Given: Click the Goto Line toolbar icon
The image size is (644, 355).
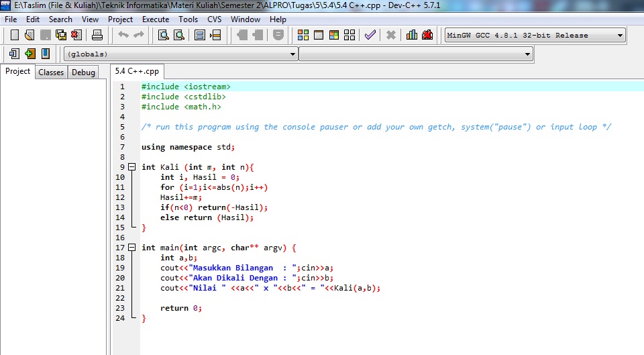Looking at the screenshot, I should 215,35.
